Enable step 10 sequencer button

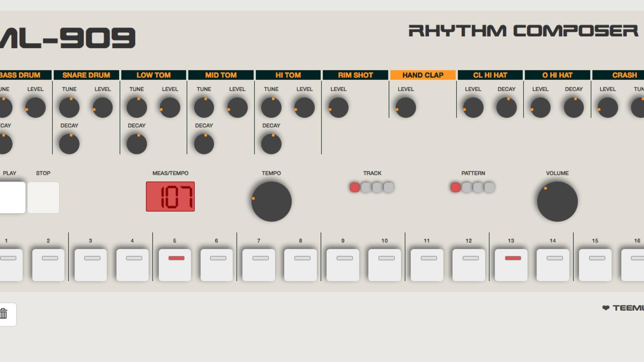click(x=385, y=265)
